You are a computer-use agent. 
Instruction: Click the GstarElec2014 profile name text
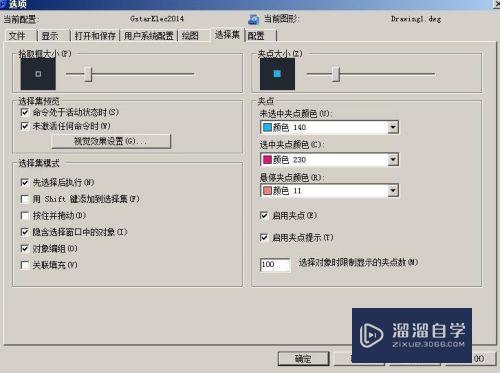coord(157,19)
